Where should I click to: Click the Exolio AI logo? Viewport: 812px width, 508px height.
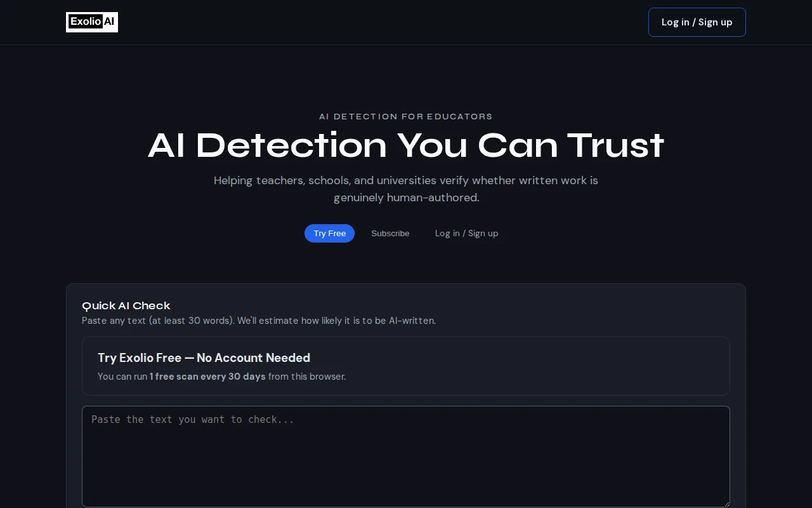(92, 22)
